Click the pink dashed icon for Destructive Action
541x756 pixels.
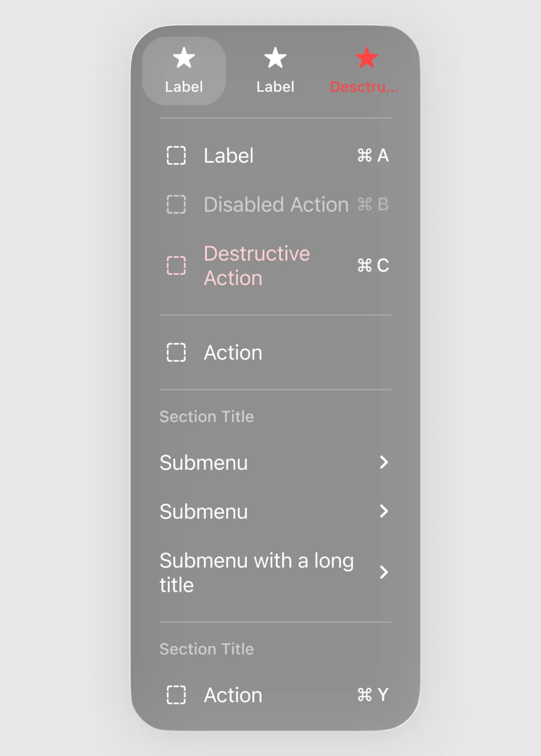coord(176,265)
